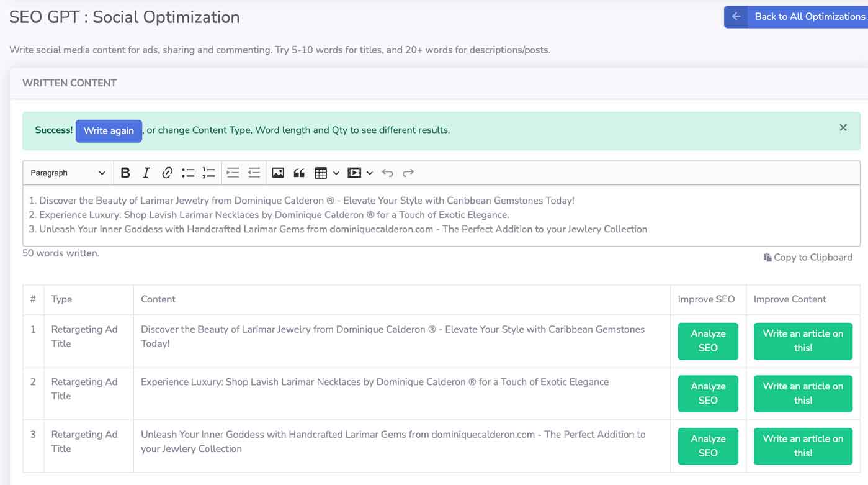Viewport: 868px width, 485px height.
Task: Insert a block quote
Action: (299, 173)
